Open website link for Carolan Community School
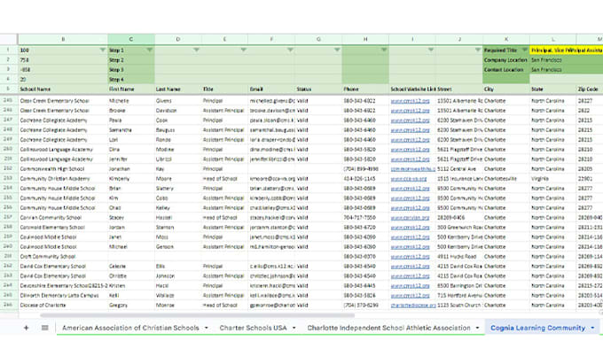The image size is (603, 364). click(410, 218)
